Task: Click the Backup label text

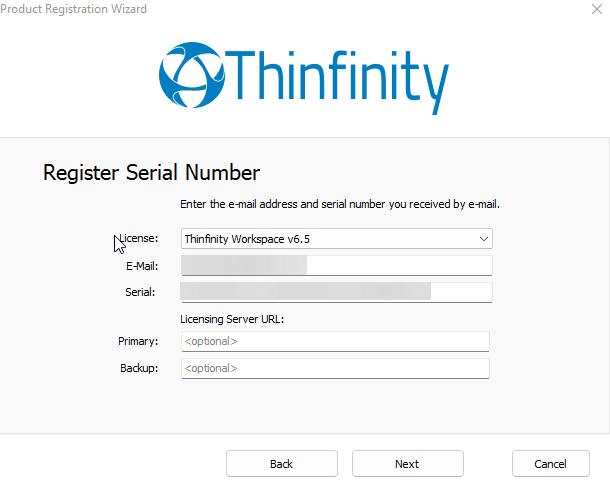Action: point(139,368)
